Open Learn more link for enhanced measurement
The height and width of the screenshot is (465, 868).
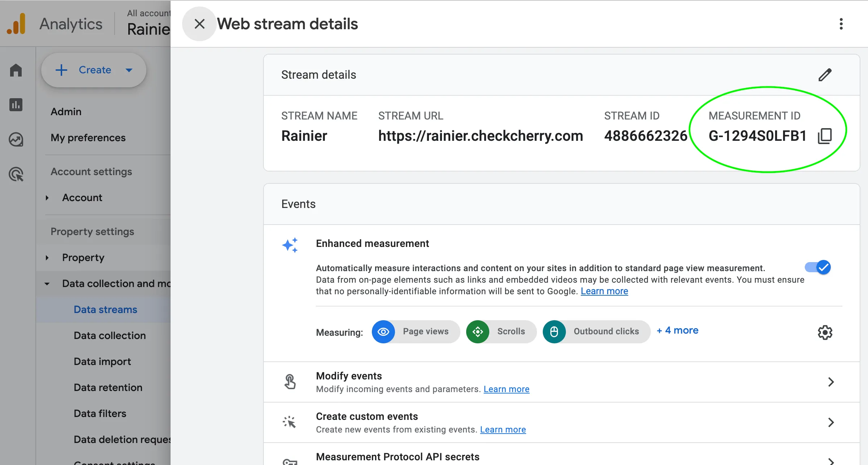(604, 291)
